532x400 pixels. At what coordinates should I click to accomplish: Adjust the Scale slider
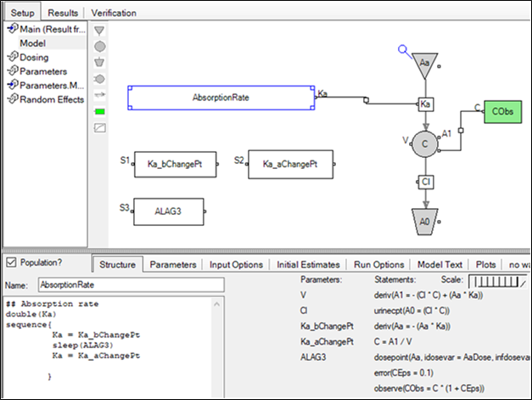(x=497, y=280)
